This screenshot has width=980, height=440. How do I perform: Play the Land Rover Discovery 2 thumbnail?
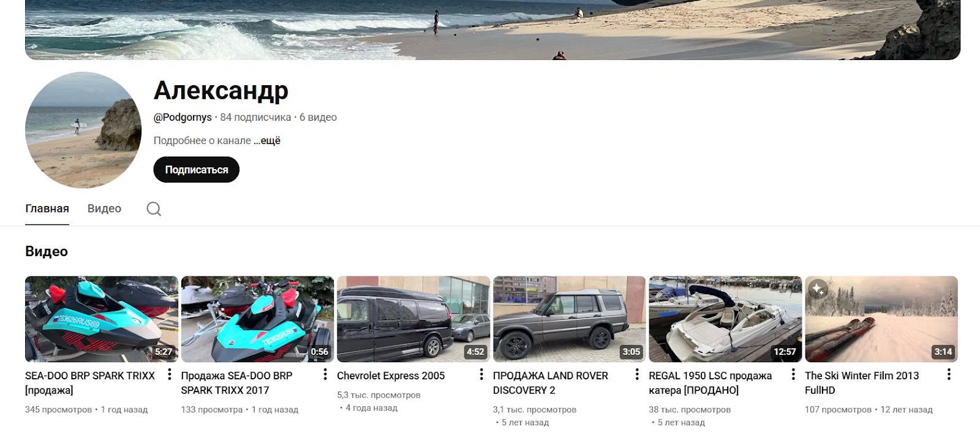[569, 319]
